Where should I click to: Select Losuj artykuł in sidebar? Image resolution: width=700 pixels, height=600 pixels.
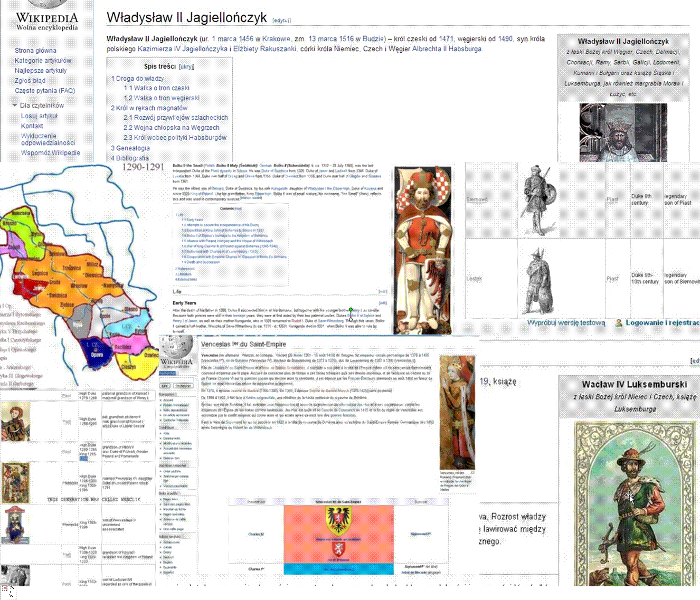39,116
